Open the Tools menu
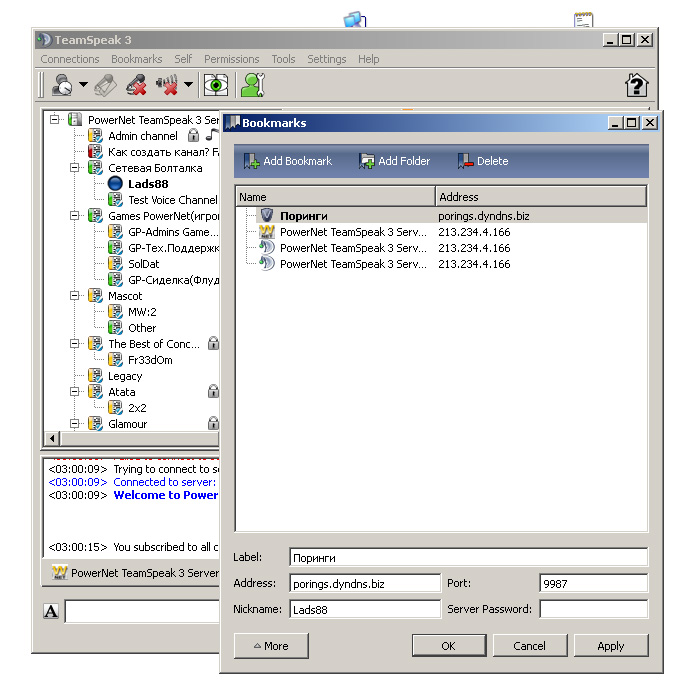The image size is (700, 700). [283, 59]
